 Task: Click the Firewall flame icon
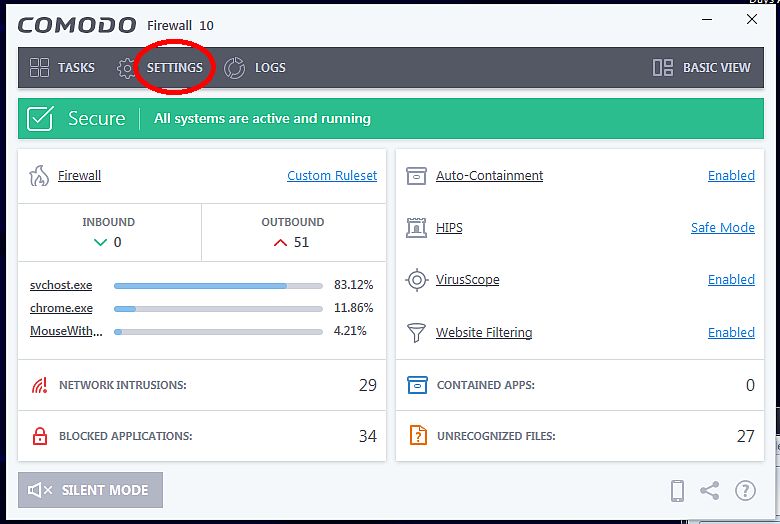coord(39,176)
